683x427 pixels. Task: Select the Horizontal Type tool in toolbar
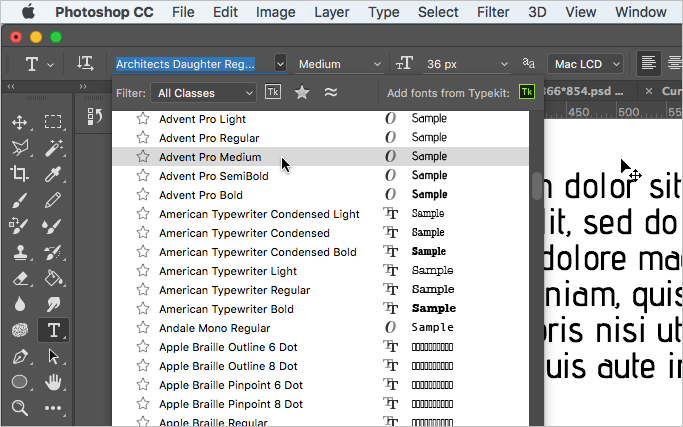(x=53, y=330)
